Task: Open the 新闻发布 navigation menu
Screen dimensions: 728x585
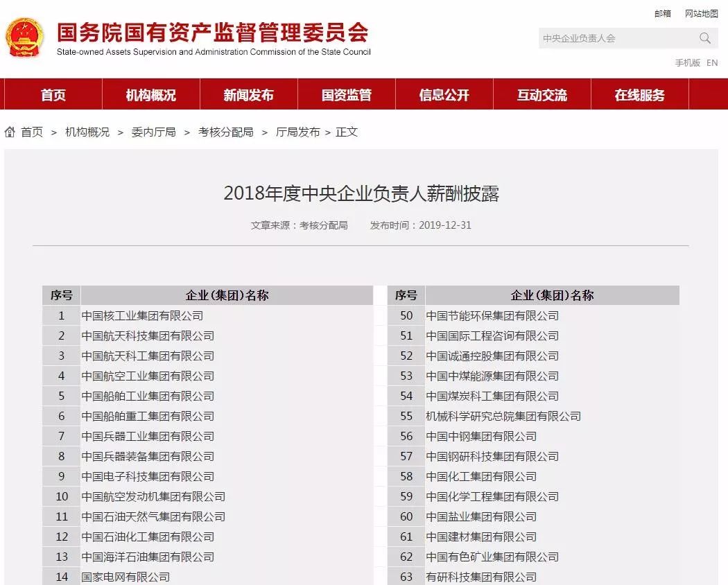Action: pyautogui.click(x=248, y=95)
